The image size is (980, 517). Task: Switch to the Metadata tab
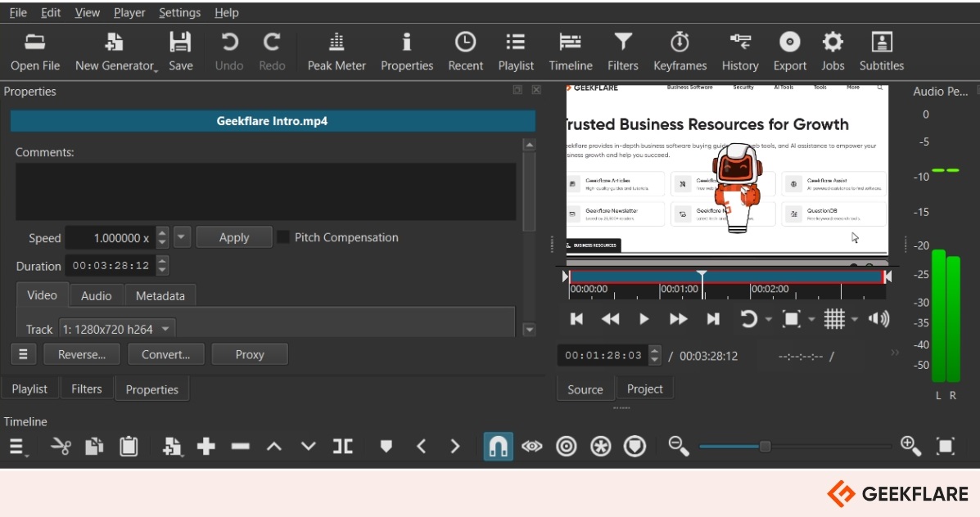tap(160, 296)
